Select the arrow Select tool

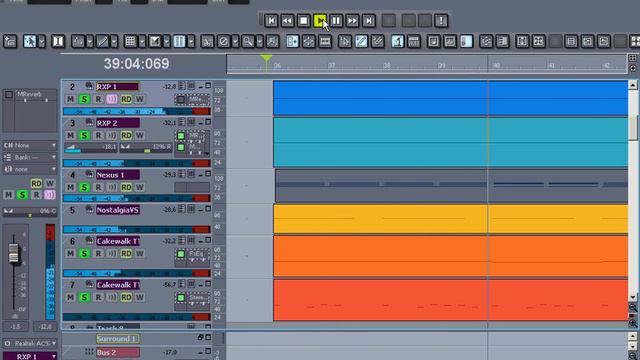tap(30, 41)
